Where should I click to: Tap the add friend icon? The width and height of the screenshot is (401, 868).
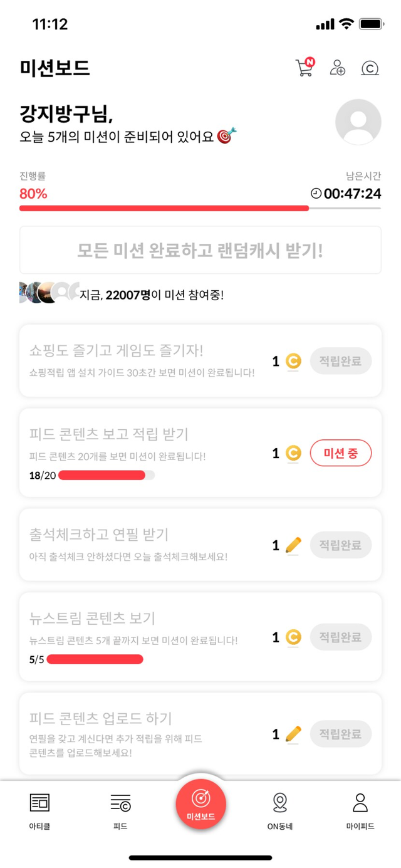[x=338, y=68]
